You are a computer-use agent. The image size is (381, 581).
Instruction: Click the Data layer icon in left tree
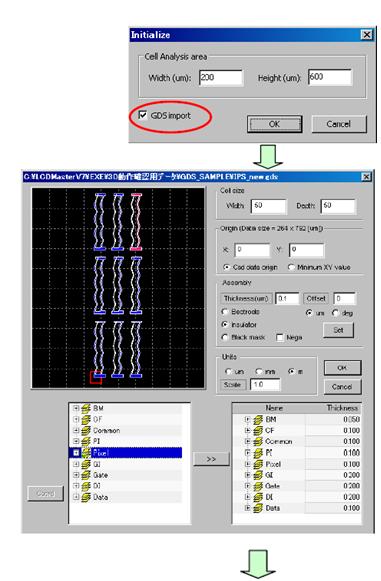[86, 497]
